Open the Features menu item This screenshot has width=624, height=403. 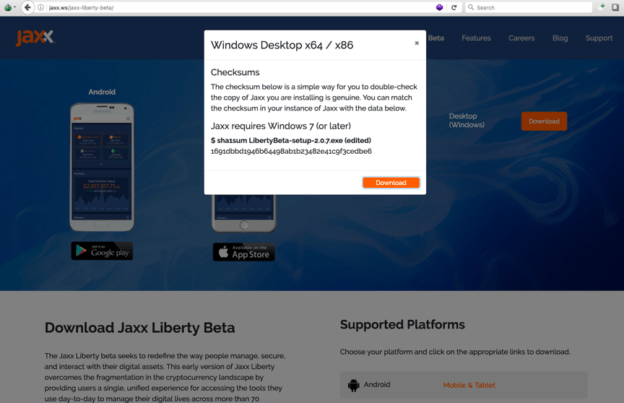476,38
